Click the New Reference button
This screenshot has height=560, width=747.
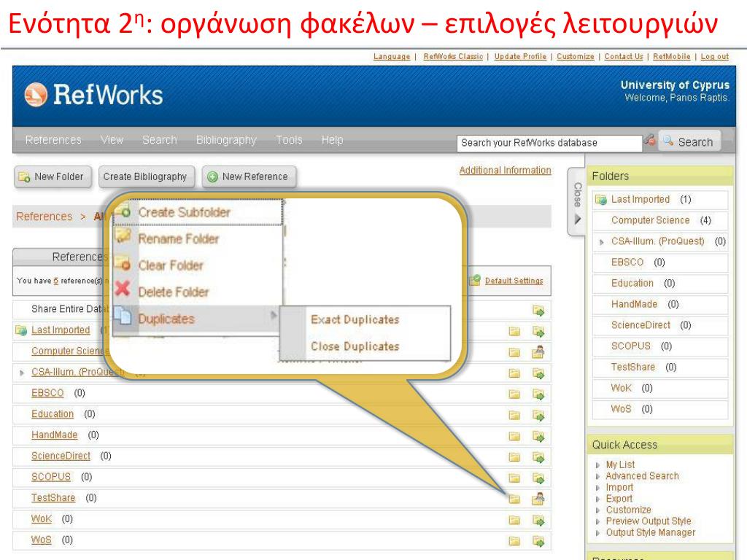pos(249,177)
